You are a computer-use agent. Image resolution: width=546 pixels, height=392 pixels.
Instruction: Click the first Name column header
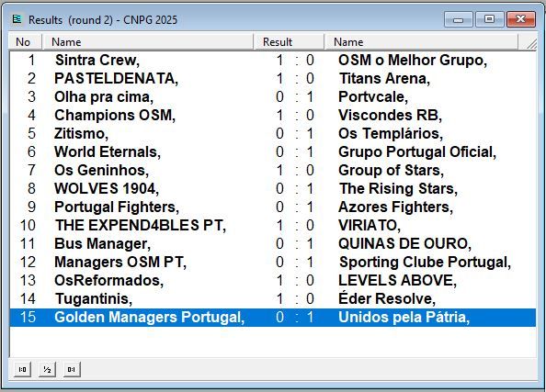pos(148,42)
